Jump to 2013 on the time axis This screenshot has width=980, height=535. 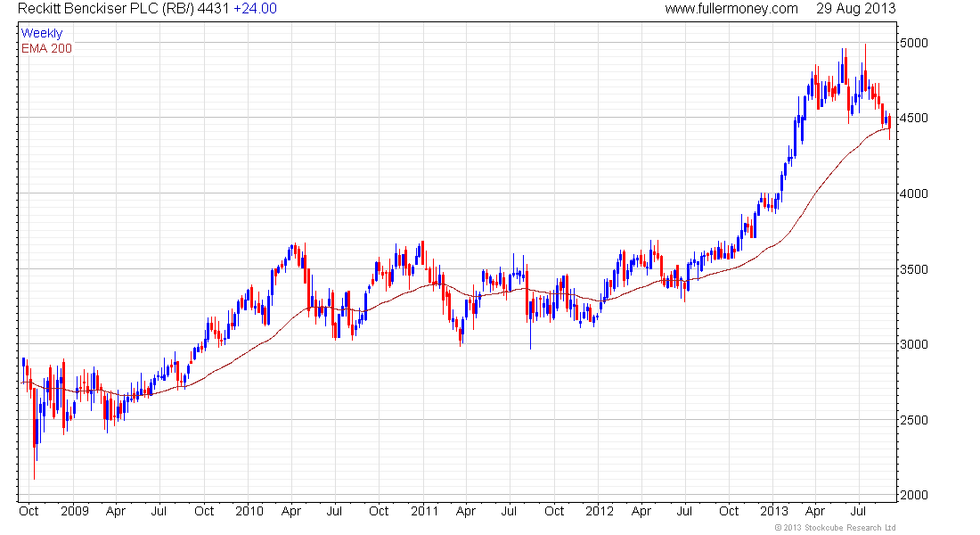pos(773,512)
